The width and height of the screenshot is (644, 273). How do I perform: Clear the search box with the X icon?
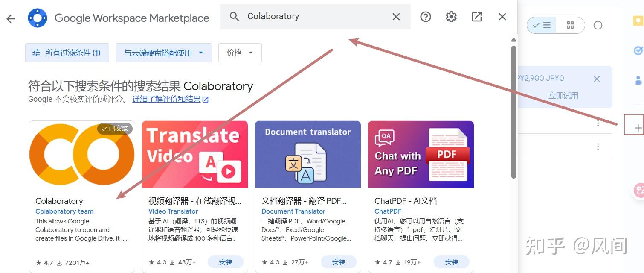click(x=396, y=17)
